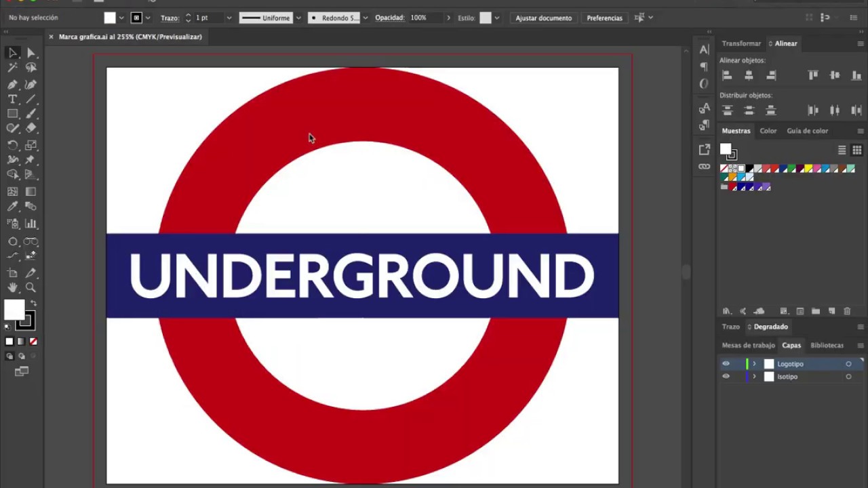Viewport: 868px width, 488px height.
Task: Select the Magic Wand tool
Action: point(13,68)
